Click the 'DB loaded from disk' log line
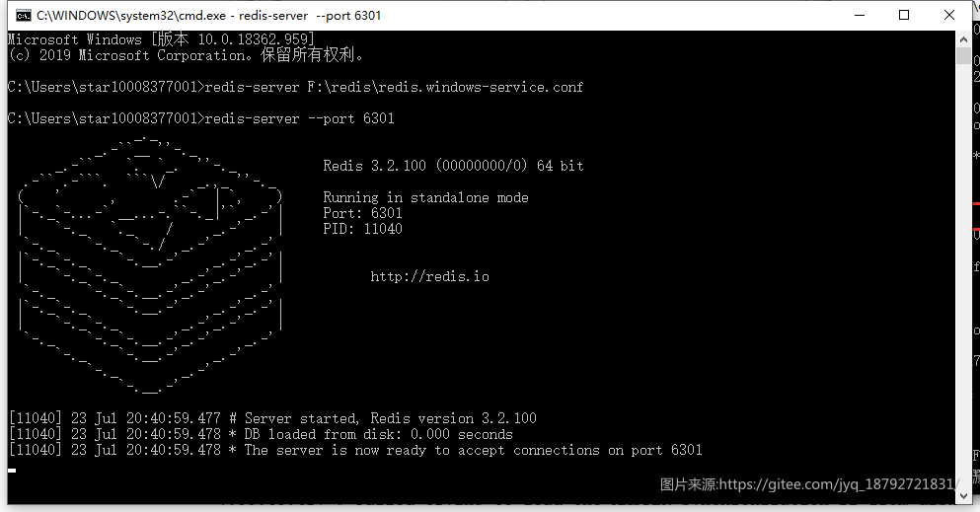Image resolution: width=980 pixels, height=512 pixels. (261, 434)
